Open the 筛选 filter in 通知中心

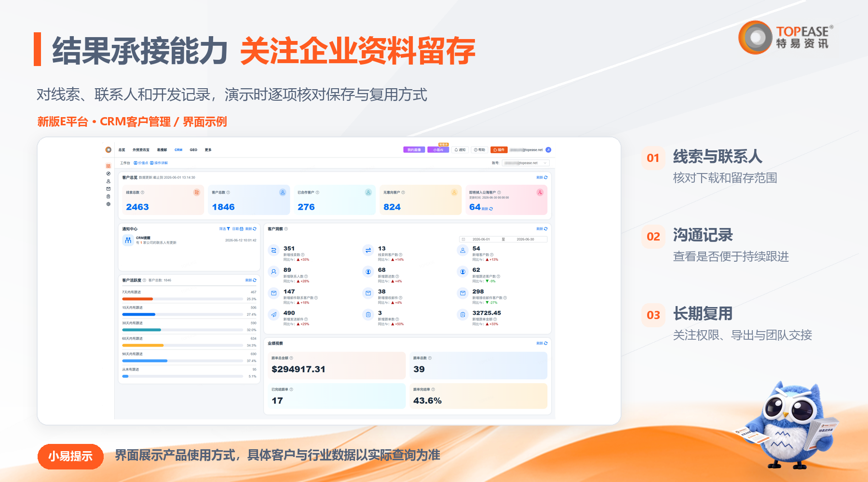(225, 229)
